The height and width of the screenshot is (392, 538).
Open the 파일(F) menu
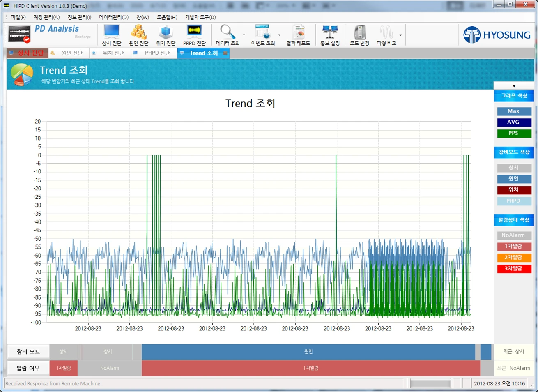[x=18, y=17]
